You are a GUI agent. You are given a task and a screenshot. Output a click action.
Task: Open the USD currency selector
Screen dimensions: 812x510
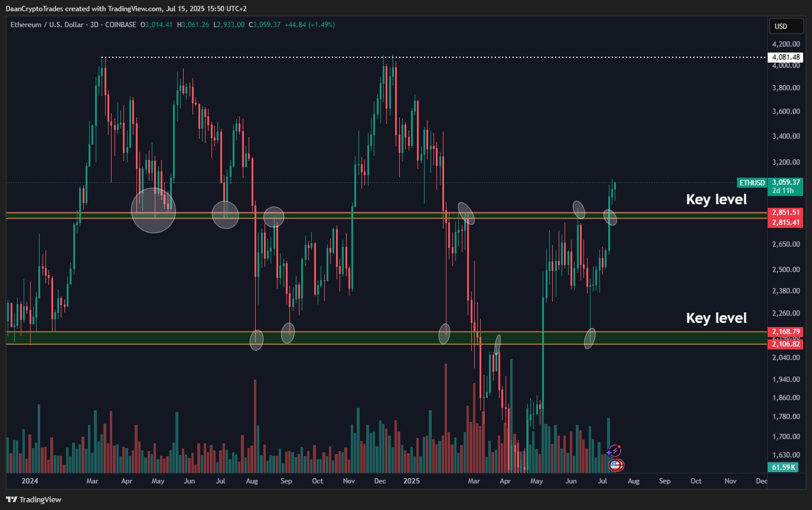coord(786,26)
